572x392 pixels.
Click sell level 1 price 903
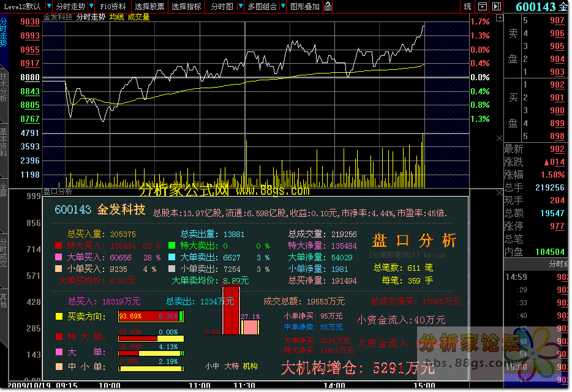[x=557, y=72]
